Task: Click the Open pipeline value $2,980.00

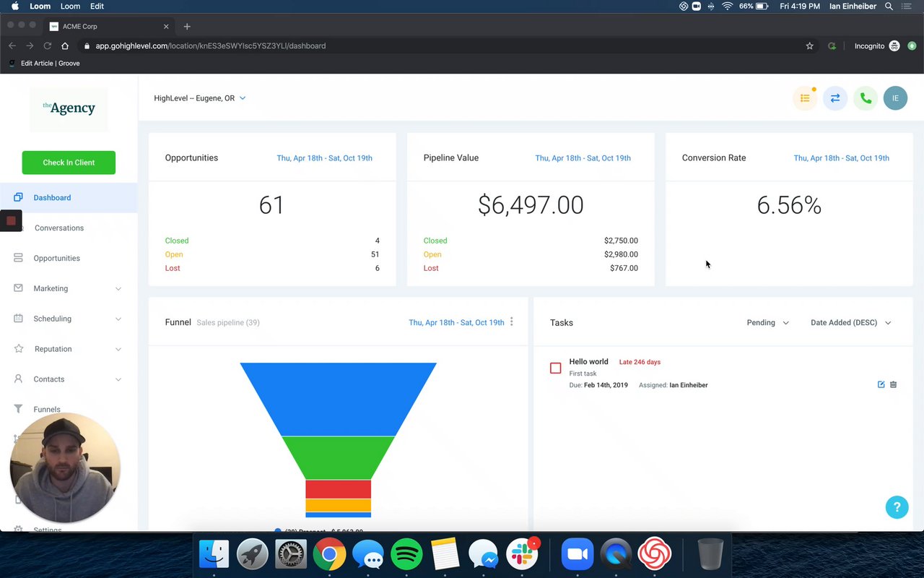Action: 621,254
